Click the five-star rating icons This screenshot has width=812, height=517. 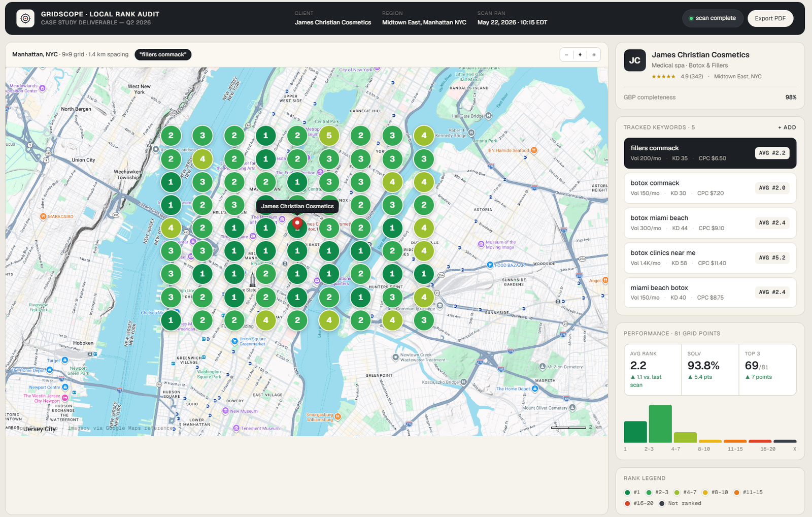point(663,77)
